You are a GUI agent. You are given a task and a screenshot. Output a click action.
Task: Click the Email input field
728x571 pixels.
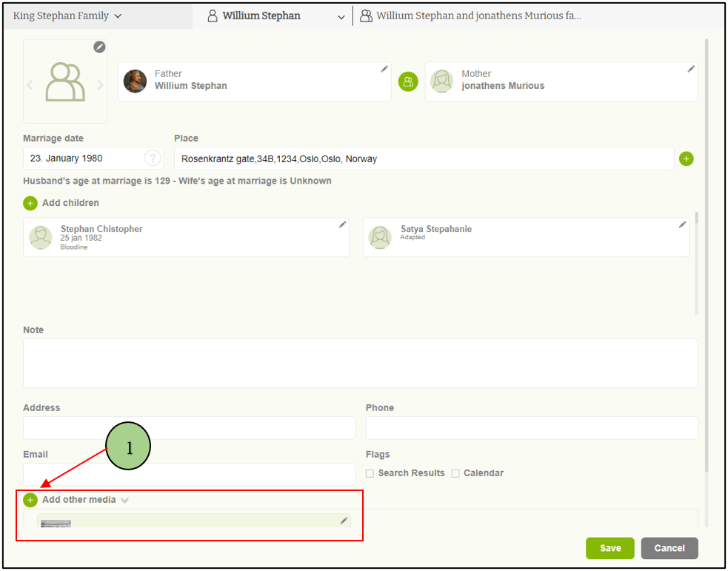pyautogui.click(x=189, y=474)
